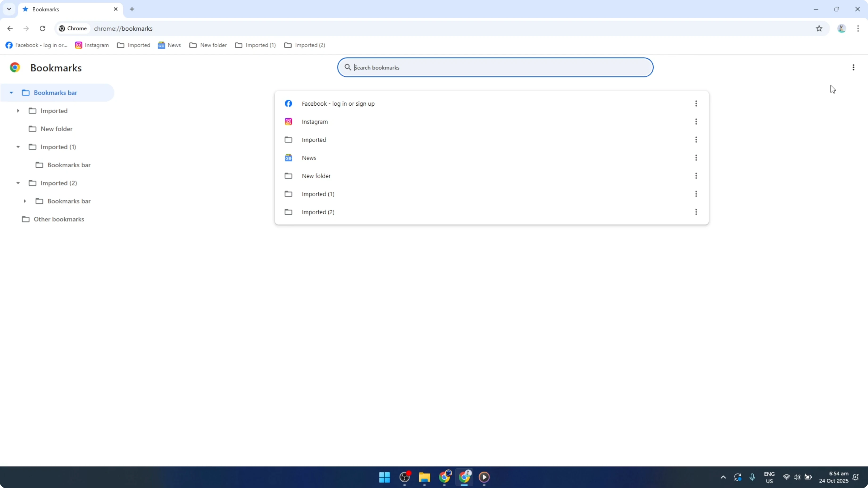Viewport: 868px width, 488px height.
Task: Click the reload page button
Action: pyautogui.click(x=42, y=28)
